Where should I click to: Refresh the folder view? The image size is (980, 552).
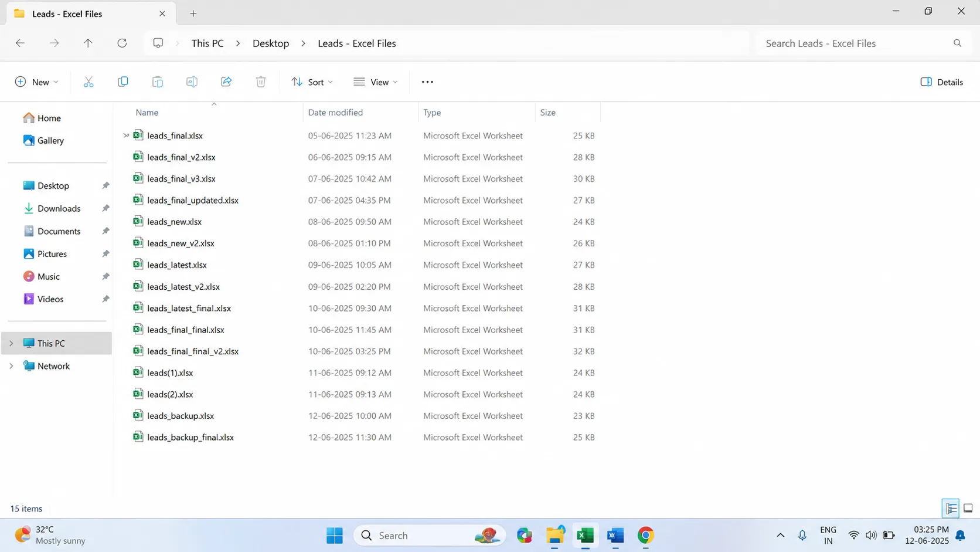click(x=122, y=43)
